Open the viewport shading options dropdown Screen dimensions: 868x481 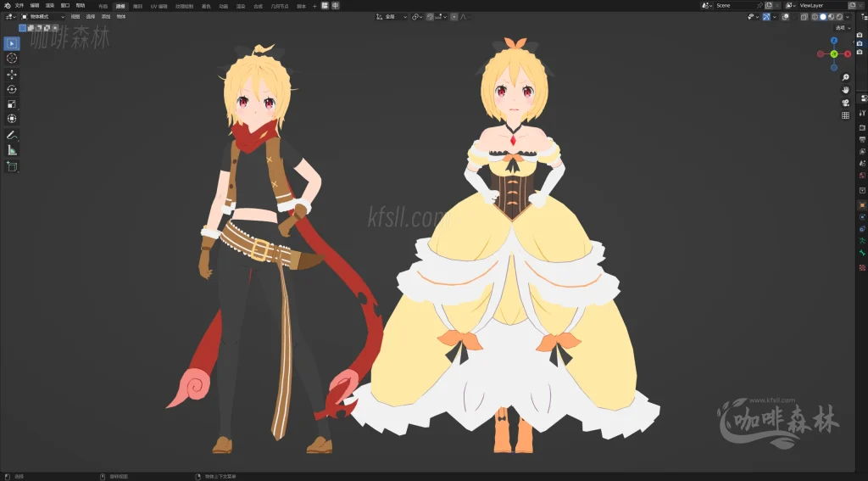(x=848, y=17)
